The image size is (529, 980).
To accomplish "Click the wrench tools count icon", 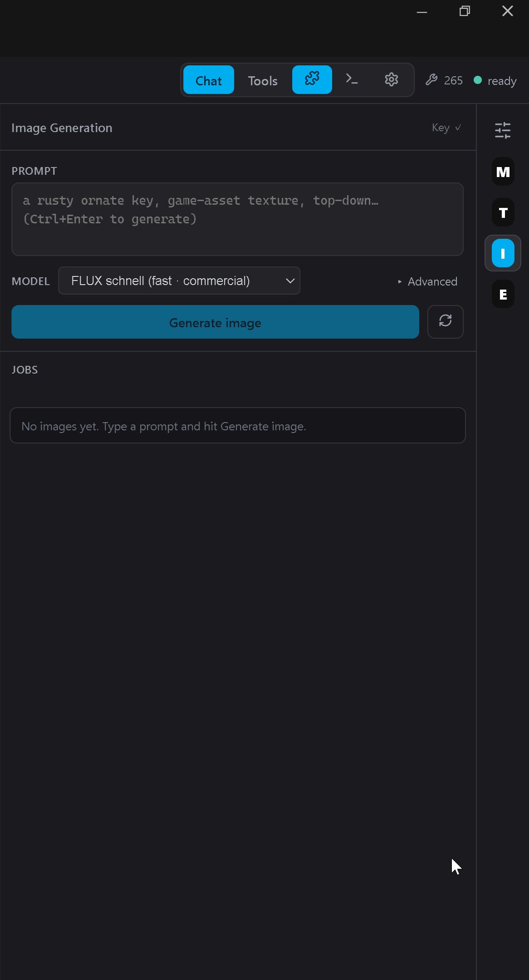I will coord(431,80).
